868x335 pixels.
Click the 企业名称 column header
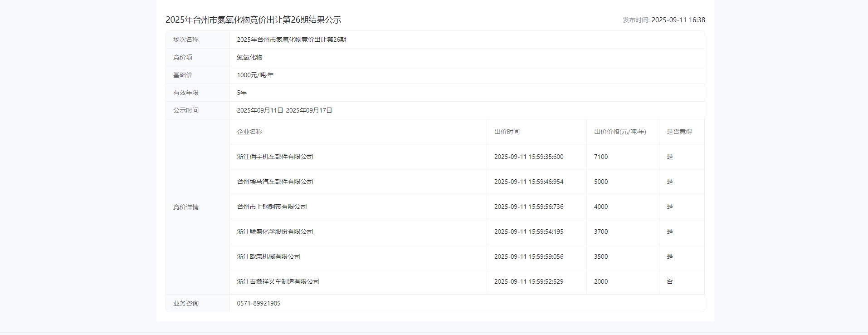pos(249,132)
